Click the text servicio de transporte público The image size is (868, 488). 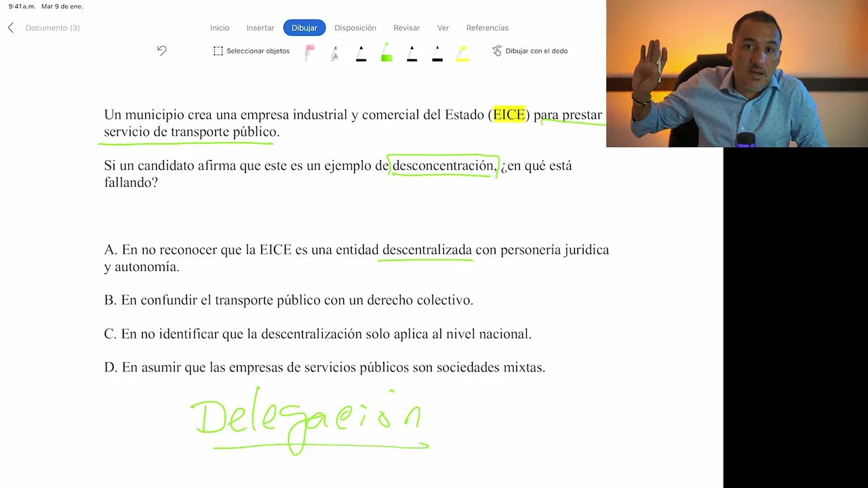pos(192,131)
